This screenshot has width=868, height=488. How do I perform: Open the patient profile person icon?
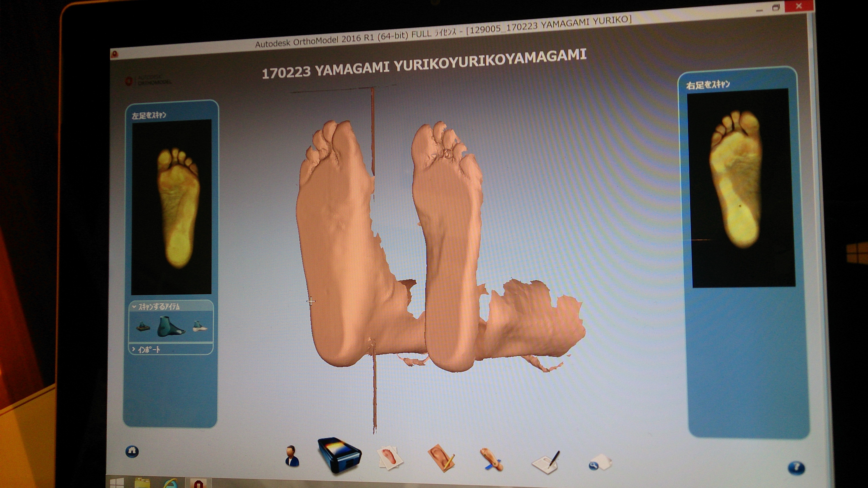292,456
